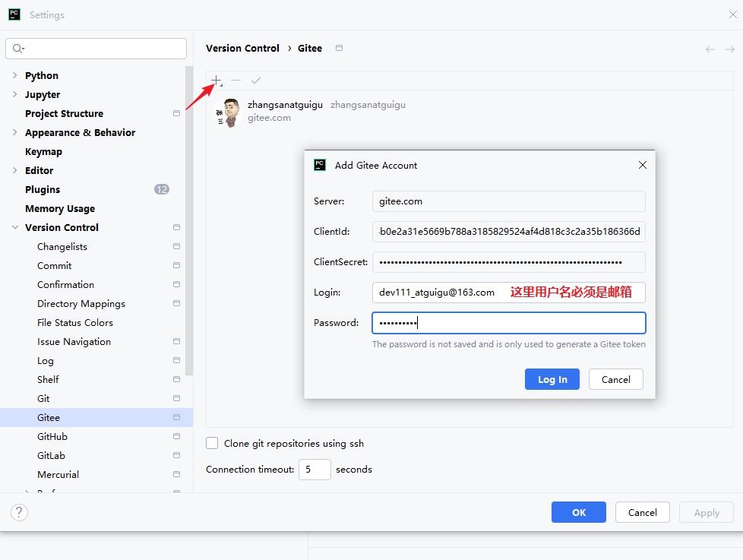Click the project icon next to GitHub
Screen dimensions: 743x560
177,436
